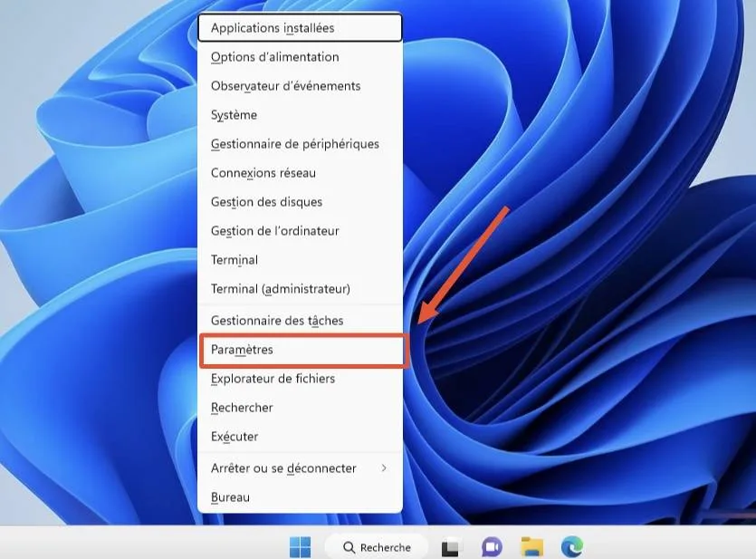Open the Start menu from the taskbar
756x559 pixels.
pyautogui.click(x=300, y=547)
